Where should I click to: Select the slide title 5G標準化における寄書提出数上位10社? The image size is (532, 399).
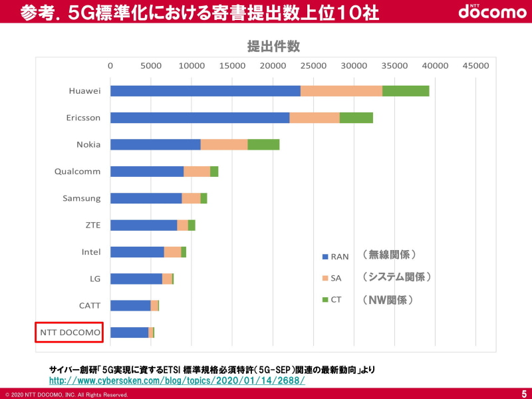pos(223,13)
